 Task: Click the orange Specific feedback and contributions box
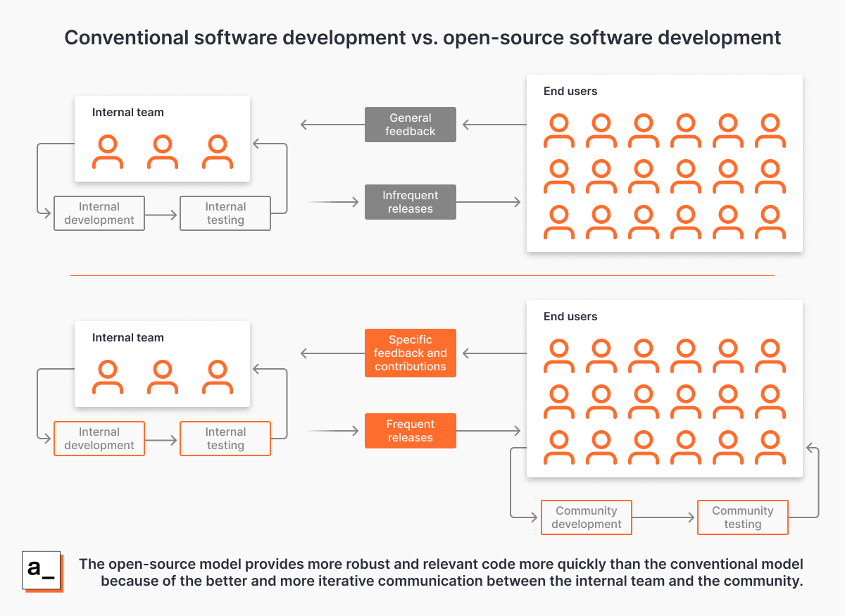410,353
